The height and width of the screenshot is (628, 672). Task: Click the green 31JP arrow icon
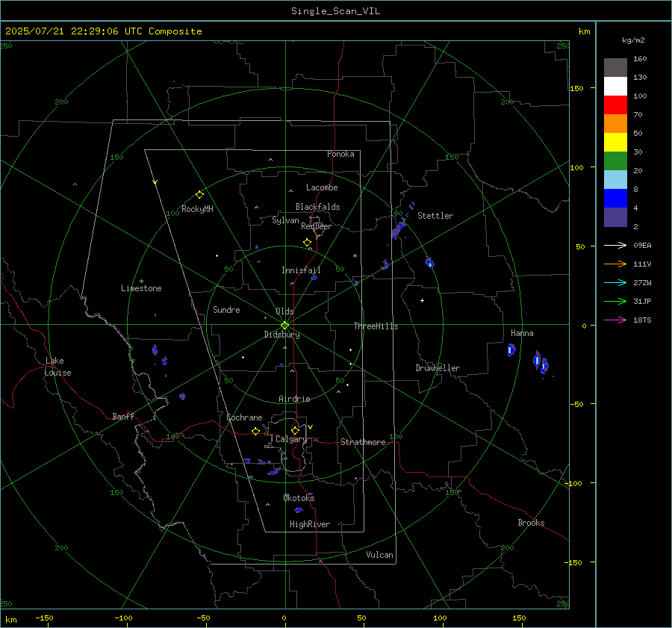tap(615, 302)
